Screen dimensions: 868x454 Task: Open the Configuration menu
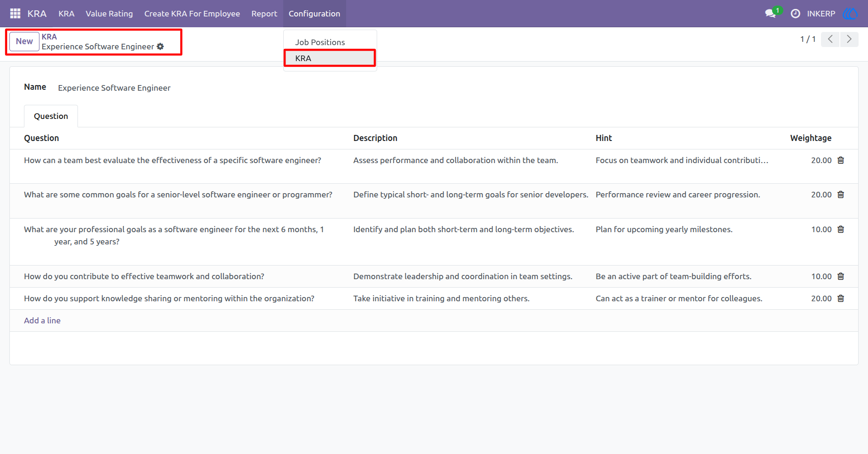click(x=314, y=14)
